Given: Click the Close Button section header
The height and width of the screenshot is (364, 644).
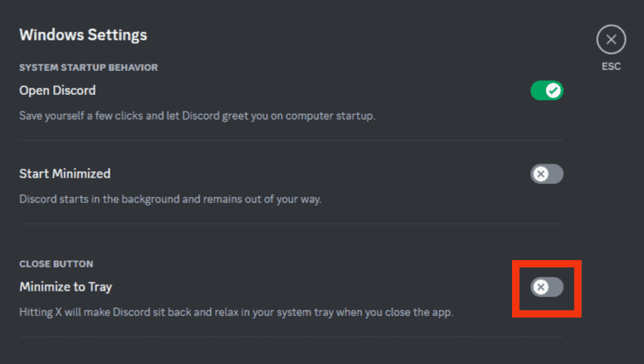Looking at the screenshot, I should 56,264.
